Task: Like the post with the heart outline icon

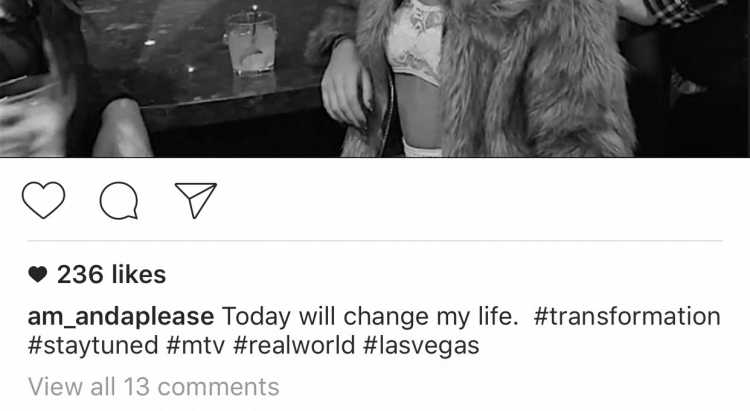Action: coord(44,200)
